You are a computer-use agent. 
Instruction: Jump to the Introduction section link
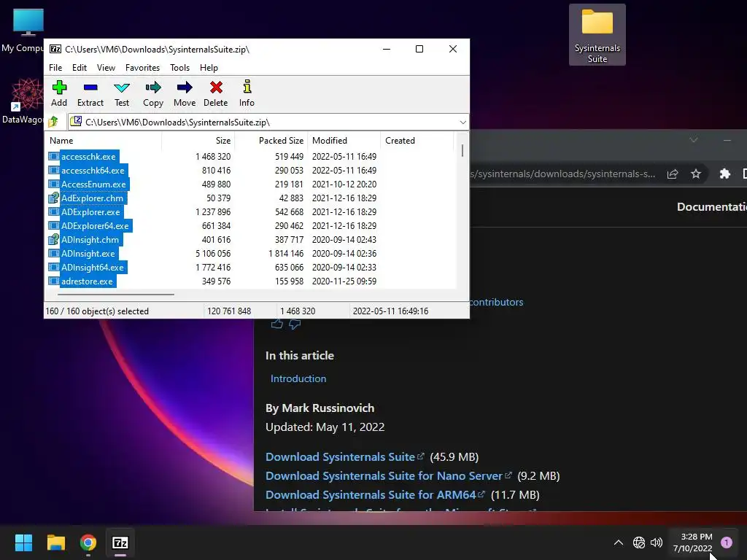coord(298,378)
